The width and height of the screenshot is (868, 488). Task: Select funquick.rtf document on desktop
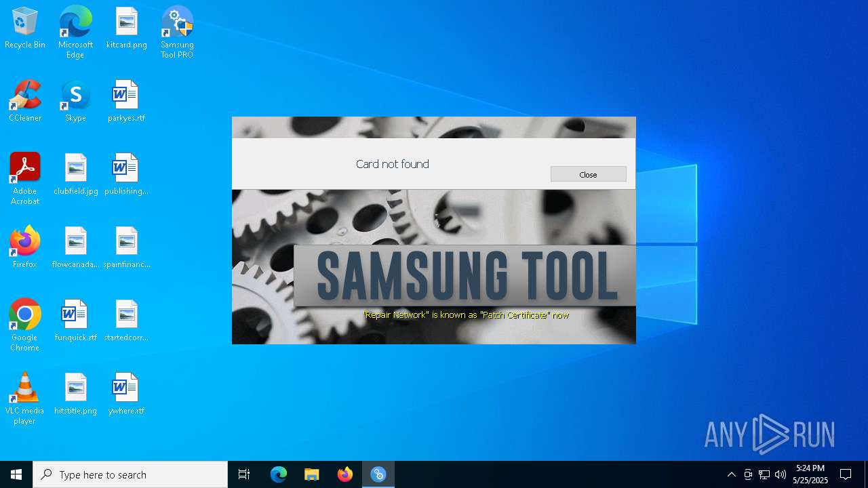[x=75, y=321]
